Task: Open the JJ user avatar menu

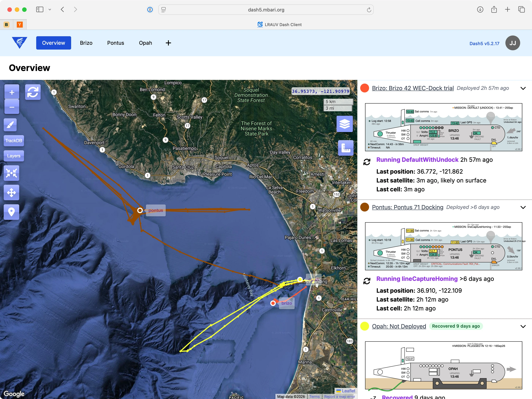Action: 513,43
